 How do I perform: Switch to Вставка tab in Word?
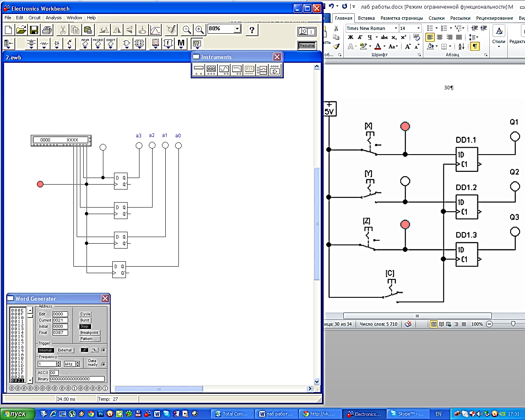click(x=366, y=18)
